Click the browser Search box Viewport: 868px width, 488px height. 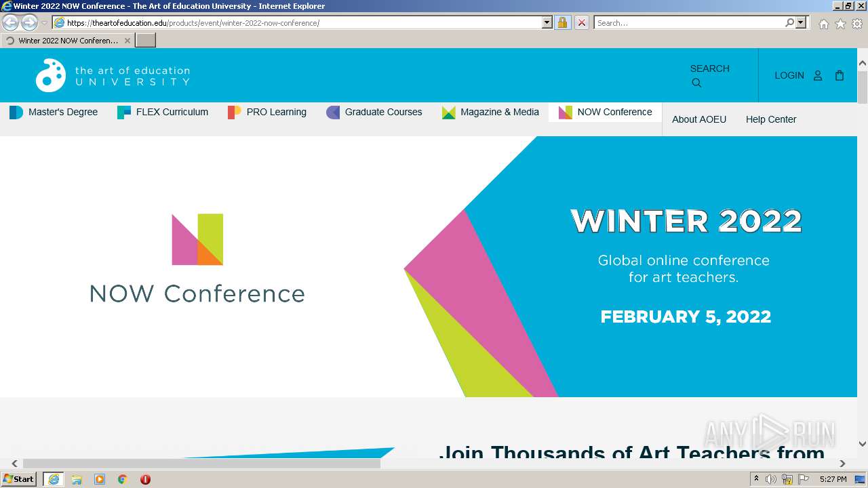tap(689, 23)
